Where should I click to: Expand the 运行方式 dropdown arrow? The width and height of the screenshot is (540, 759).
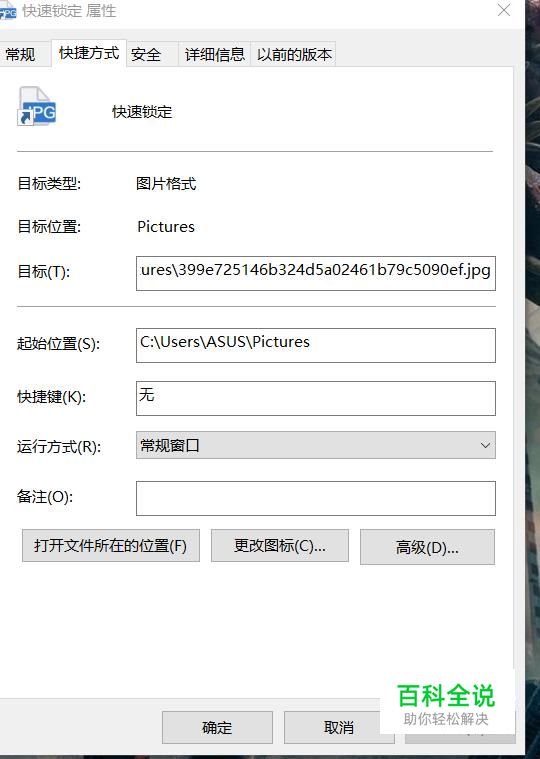click(x=485, y=445)
